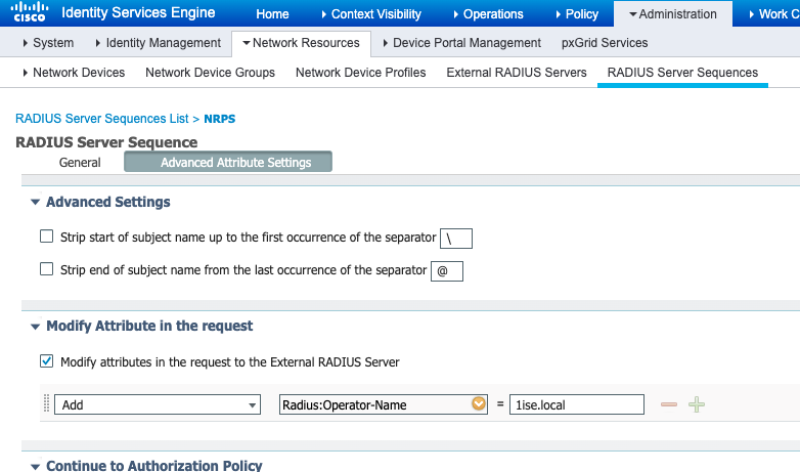800x472 pixels.
Task: Open the Operations menu
Action: [488, 14]
